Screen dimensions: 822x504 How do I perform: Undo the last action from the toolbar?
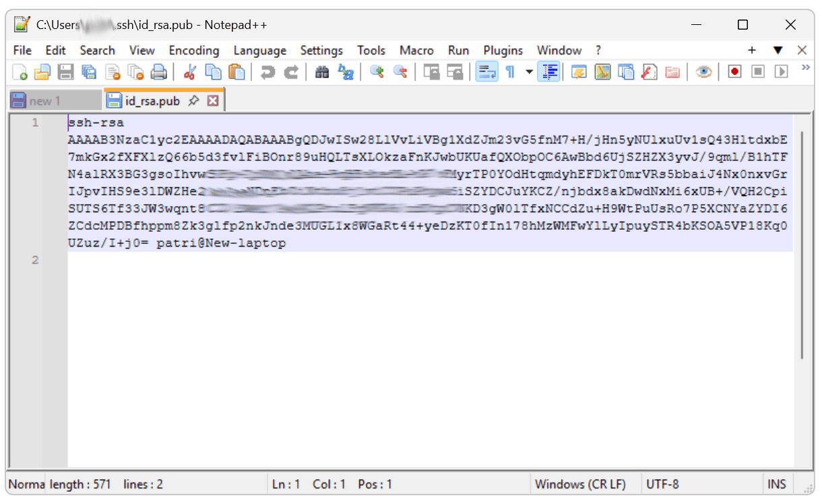click(267, 71)
